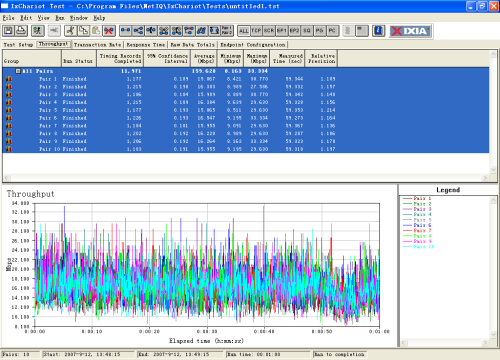This screenshot has width=500, height=360.
Task: Click the icon beside Pair 1 row
Action: (9, 79)
